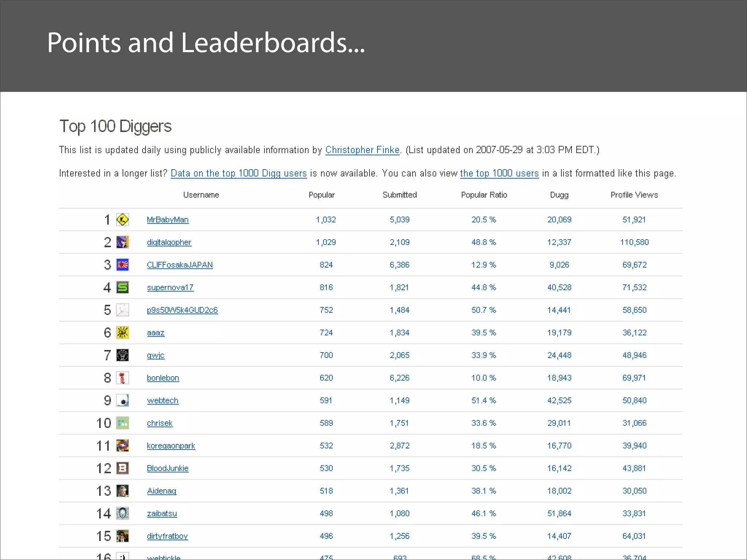The width and height of the screenshot is (747, 560).
Task: Open the chrisek username link
Action: click(x=159, y=423)
